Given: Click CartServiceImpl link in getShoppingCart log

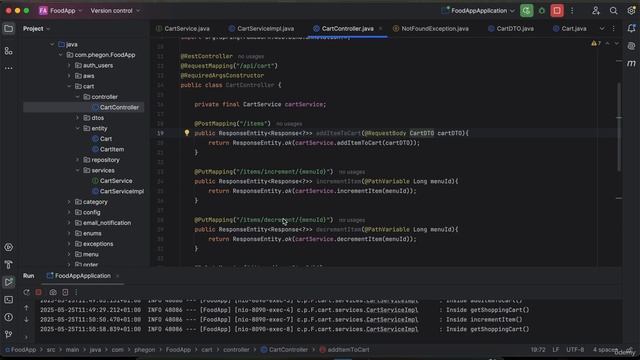Looking at the screenshot, I should [392, 310].
